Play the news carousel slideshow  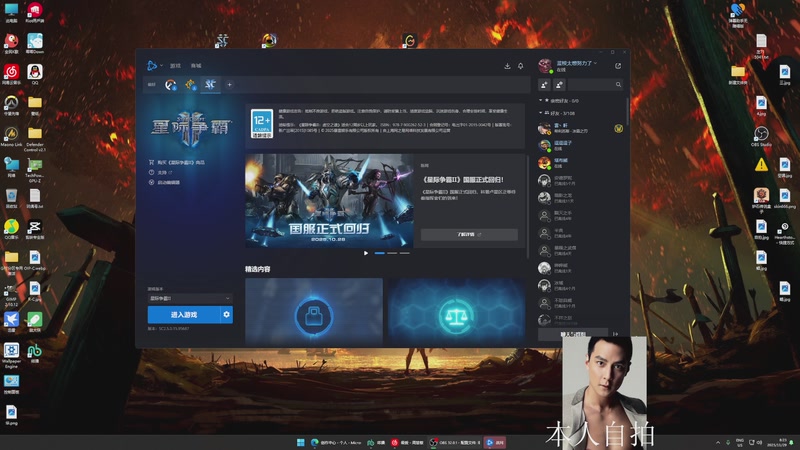click(365, 253)
